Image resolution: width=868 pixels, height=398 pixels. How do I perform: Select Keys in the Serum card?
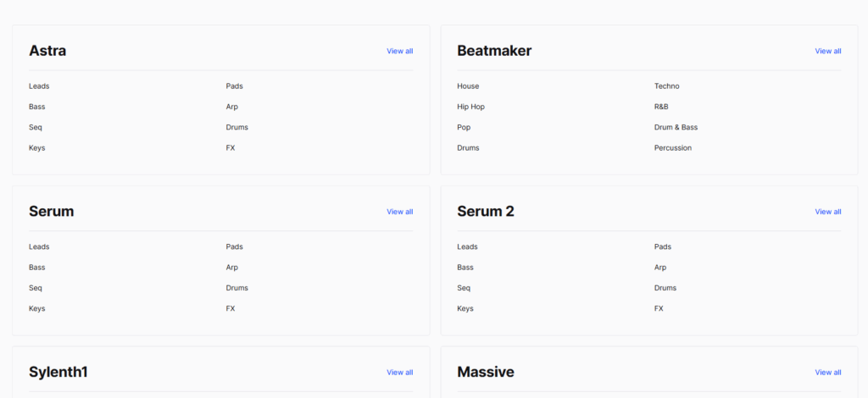pos(37,309)
